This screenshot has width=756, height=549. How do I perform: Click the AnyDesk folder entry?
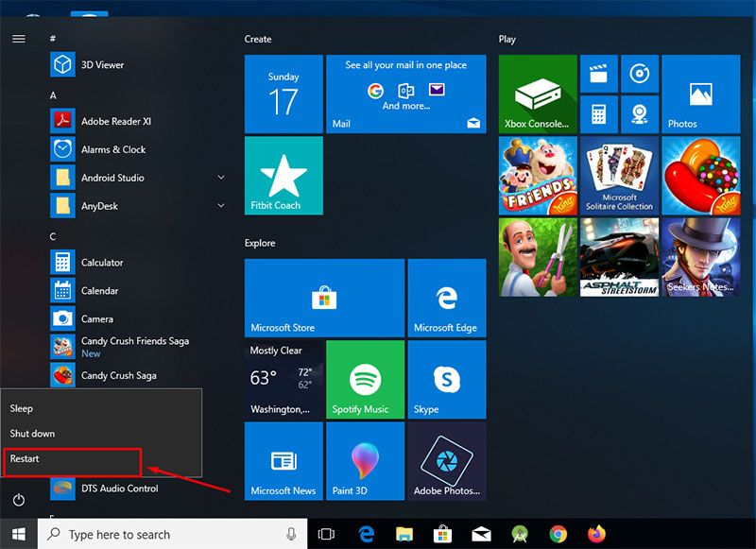pos(99,206)
